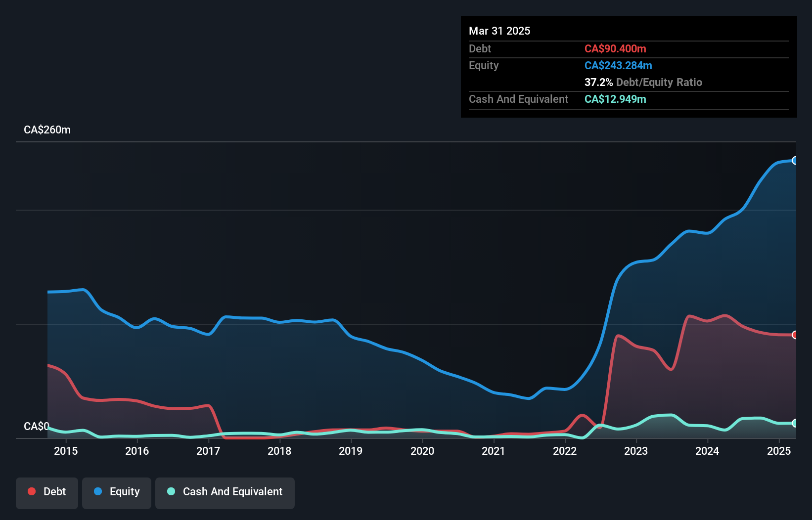Click the teal Cash And Equivalent legend dot
The width and height of the screenshot is (812, 520).
pos(171,491)
